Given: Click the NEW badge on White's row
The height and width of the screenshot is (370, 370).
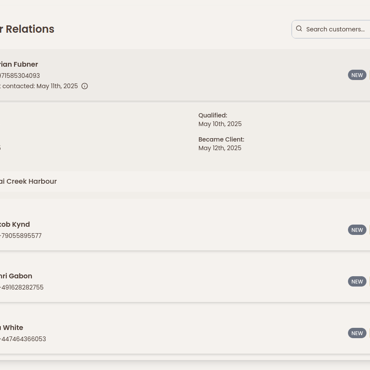Looking at the screenshot, I should pos(357,333).
